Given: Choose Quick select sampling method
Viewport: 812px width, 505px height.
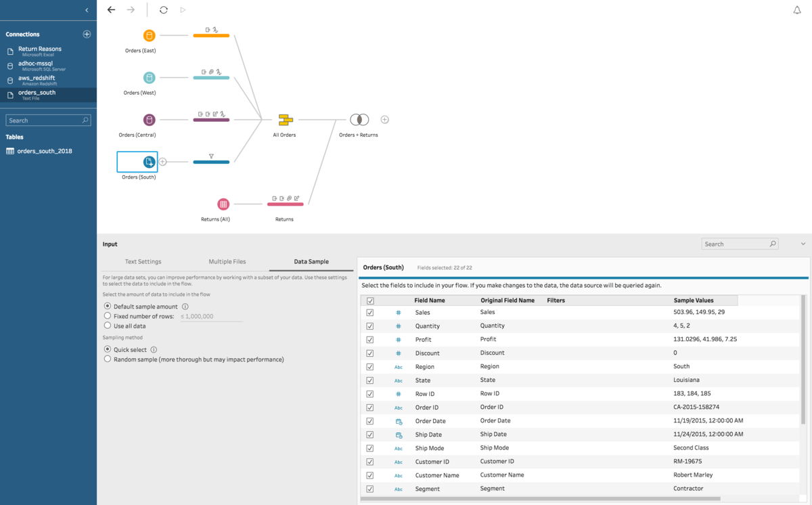Looking at the screenshot, I should coord(108,349).
